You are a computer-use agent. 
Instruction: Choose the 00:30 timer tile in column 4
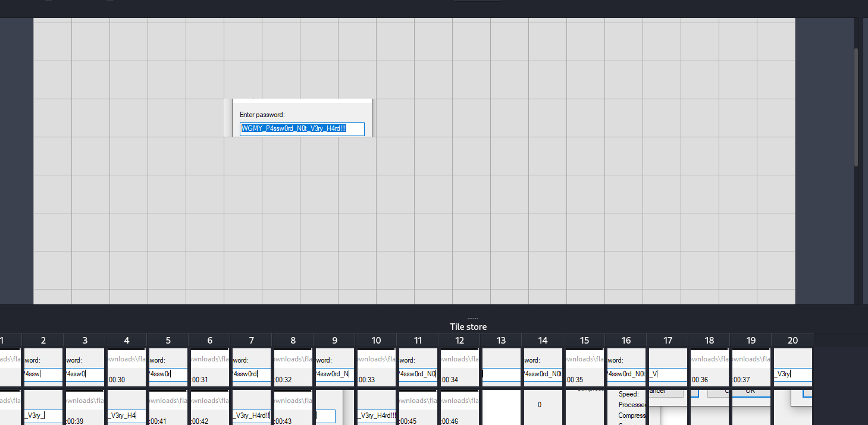[x=126, y=367]
